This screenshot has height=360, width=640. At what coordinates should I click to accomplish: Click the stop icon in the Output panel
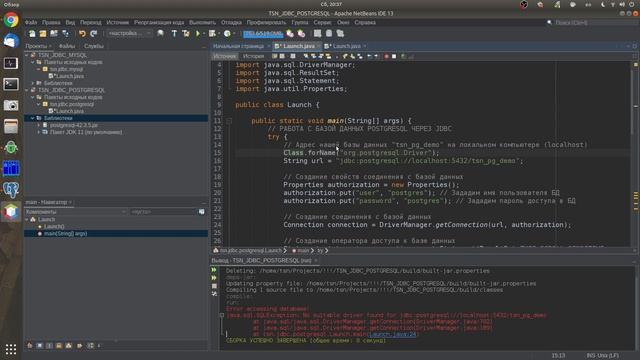pyautogui.click(x=214, y=286)
